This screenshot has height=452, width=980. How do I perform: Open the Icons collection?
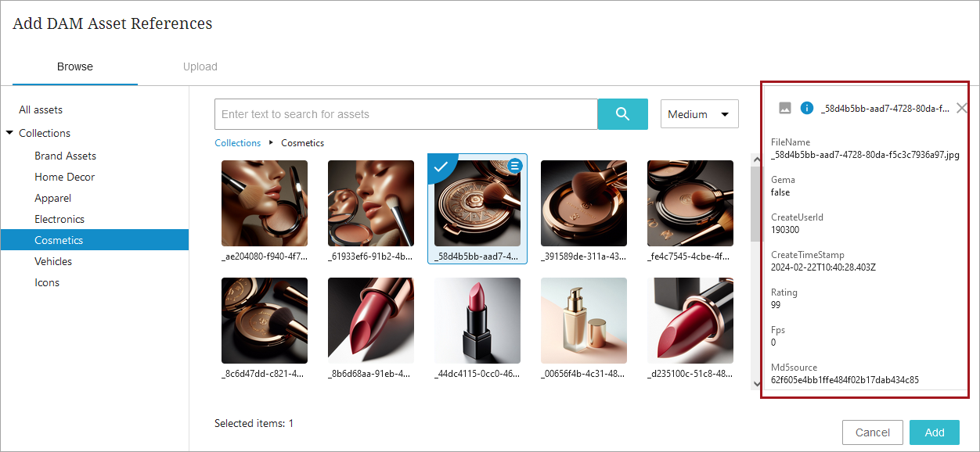coord(47,282)
